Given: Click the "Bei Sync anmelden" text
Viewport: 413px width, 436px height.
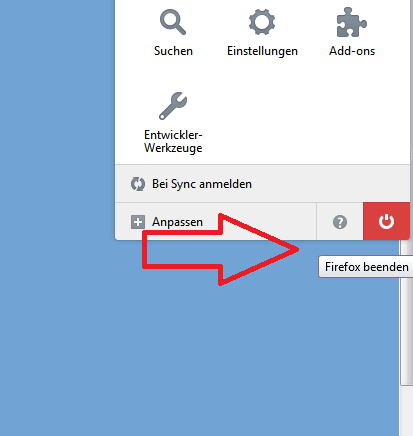Looking at the screenshot, I should point(202,184).
